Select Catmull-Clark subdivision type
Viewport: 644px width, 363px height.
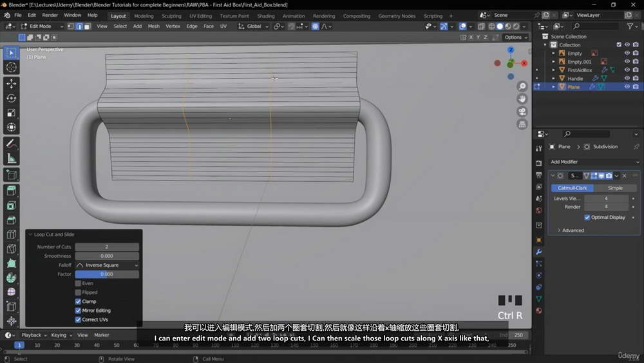(572, 188)
